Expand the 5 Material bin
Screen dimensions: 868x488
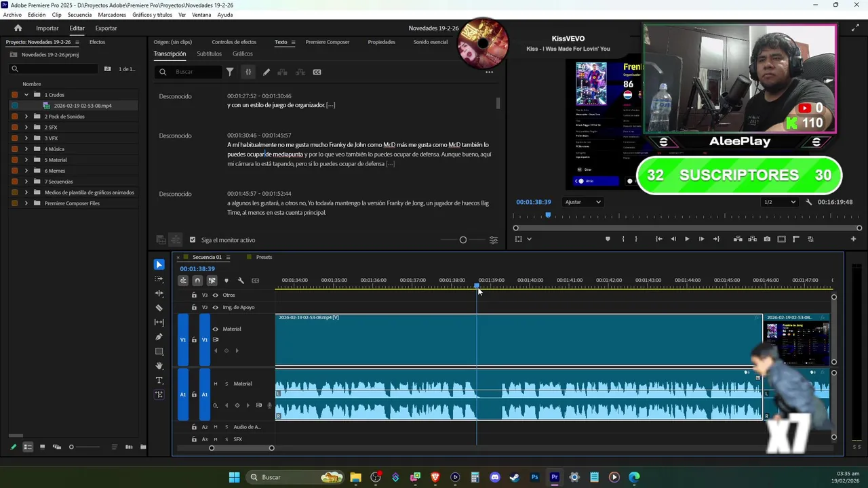(26, 160)
